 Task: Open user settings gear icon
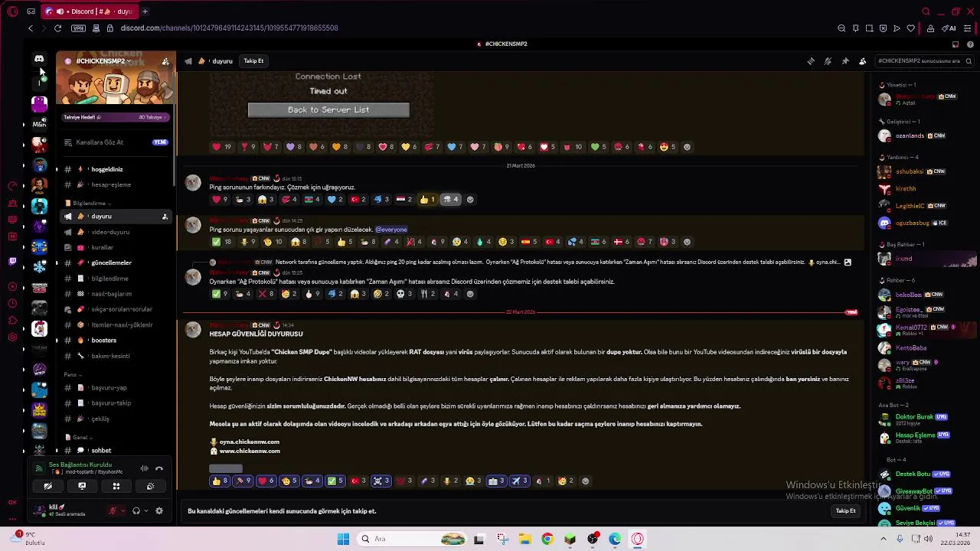(x=159, y=510)
